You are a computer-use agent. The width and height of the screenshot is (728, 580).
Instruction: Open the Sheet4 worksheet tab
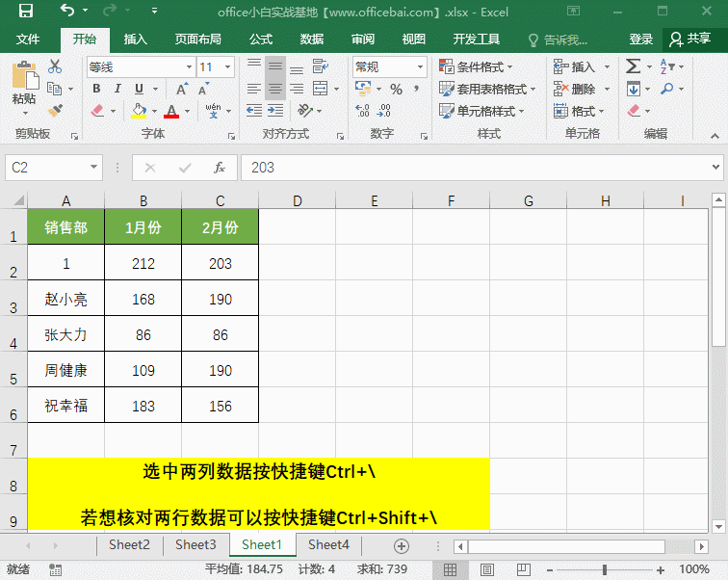328,544
